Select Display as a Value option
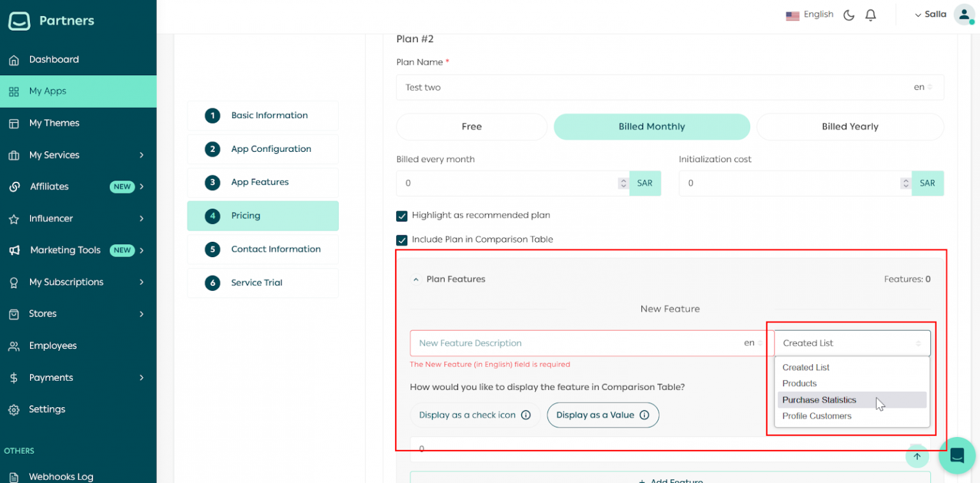The width and height of the screenshot is (980, 483). coord(602,415)
